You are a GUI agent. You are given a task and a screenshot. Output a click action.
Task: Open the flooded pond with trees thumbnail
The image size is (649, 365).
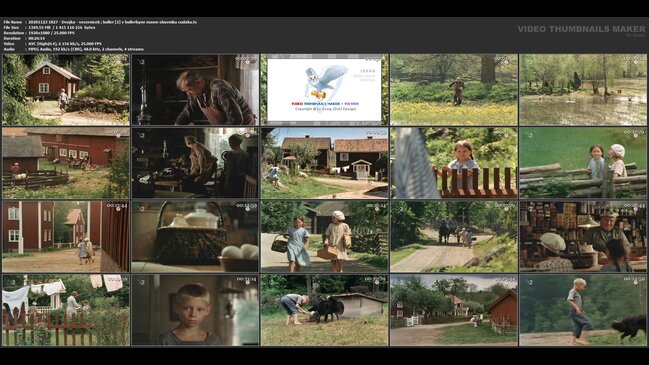pos(583,89)
